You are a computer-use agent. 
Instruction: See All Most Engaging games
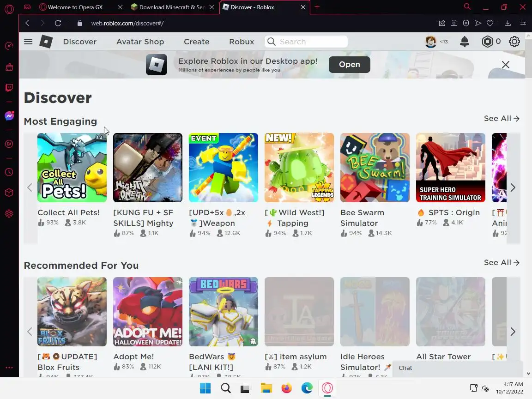502,118
